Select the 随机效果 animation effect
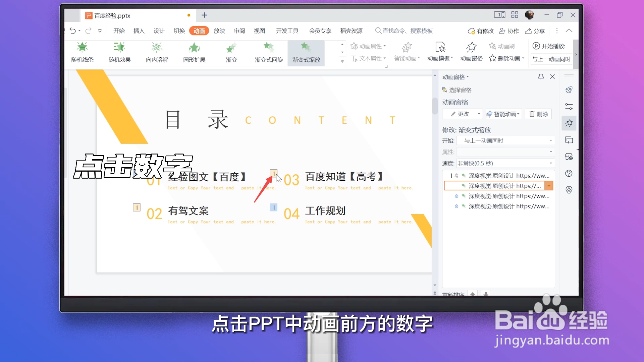 119,53
